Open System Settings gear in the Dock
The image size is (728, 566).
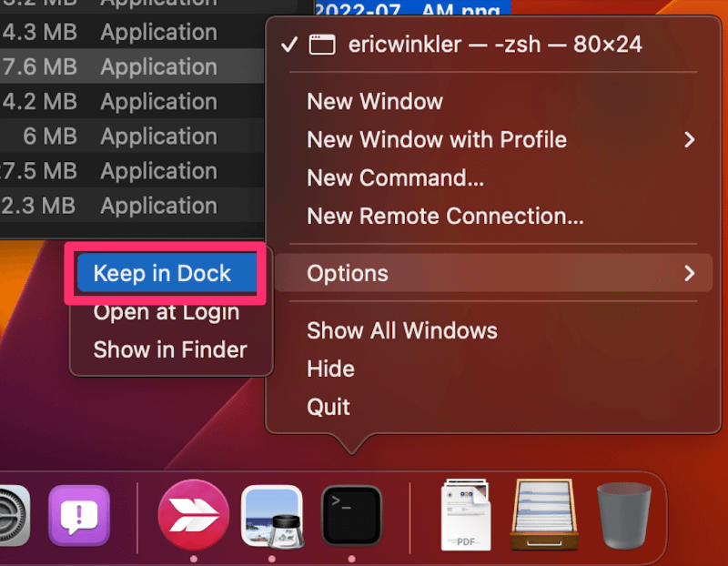click(14, 515)
